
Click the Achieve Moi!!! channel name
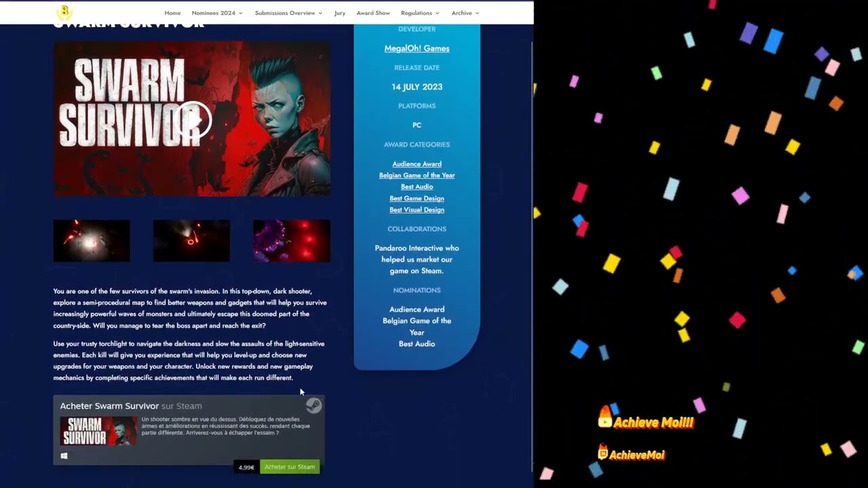point(654,423)
